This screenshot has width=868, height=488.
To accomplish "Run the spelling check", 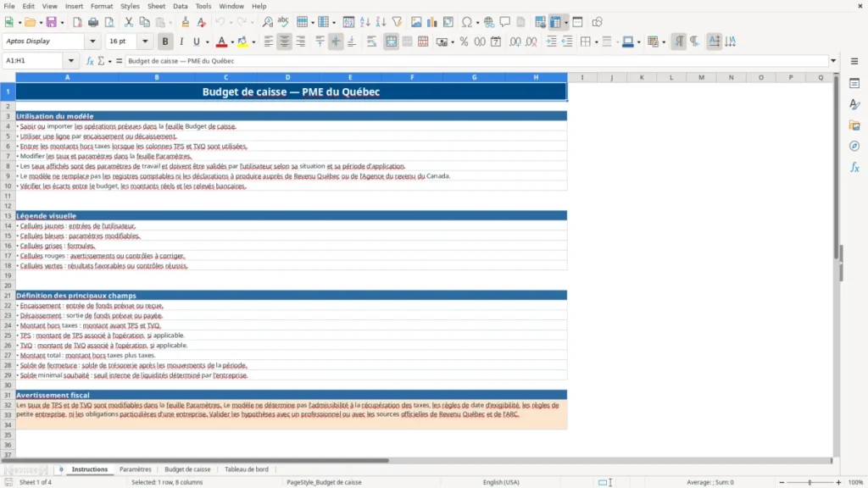I will tap(283, 22).
